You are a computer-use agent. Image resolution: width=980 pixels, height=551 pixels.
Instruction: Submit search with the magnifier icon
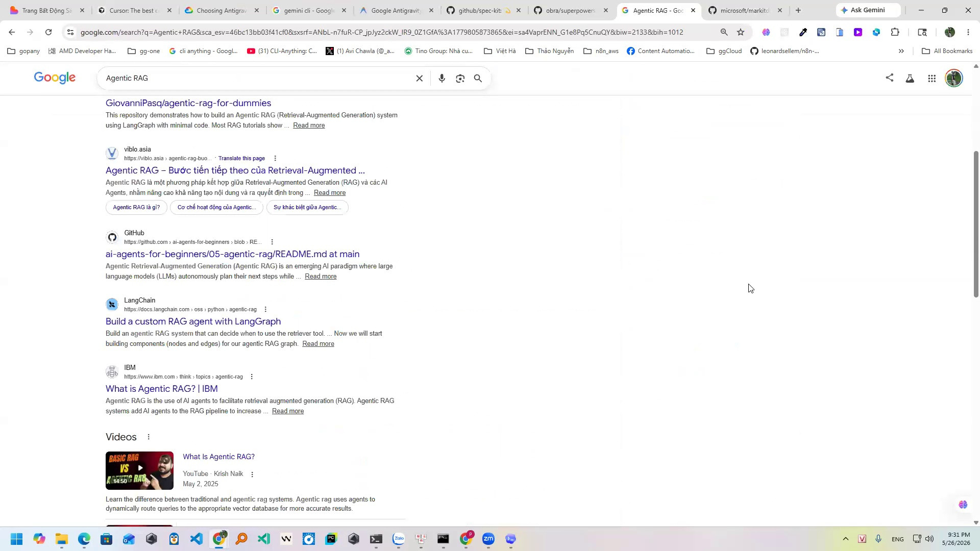[478, 79]
